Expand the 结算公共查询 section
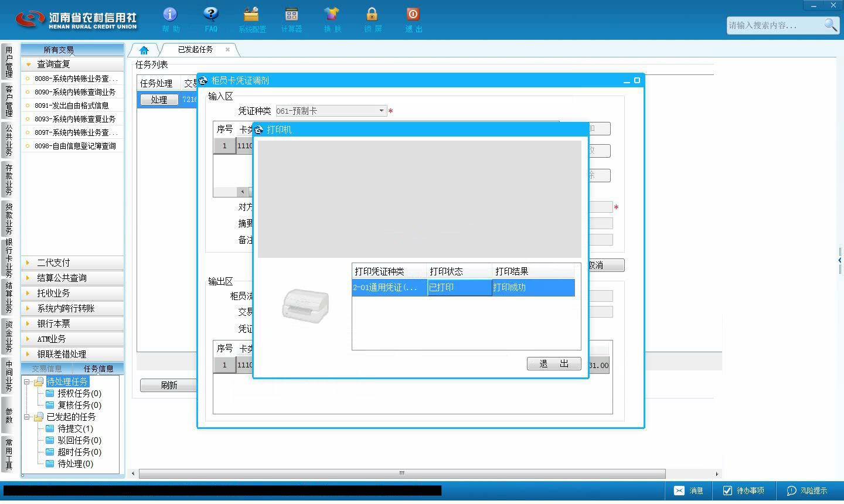 (x=72, y=278)
